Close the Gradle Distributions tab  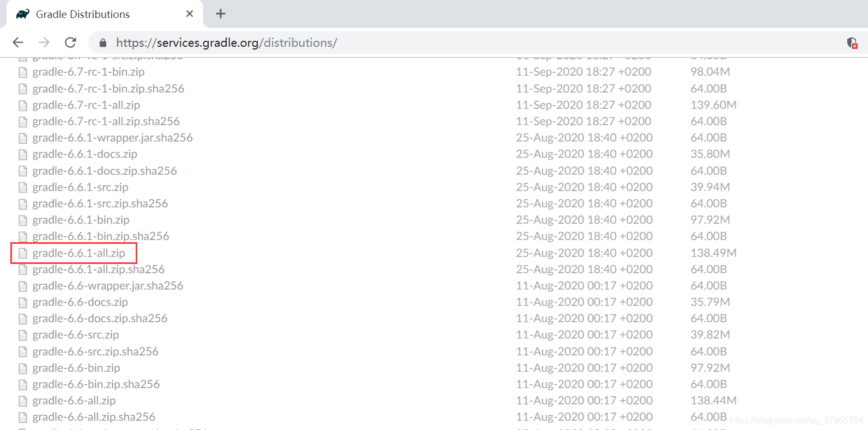[x=190, y=14]
